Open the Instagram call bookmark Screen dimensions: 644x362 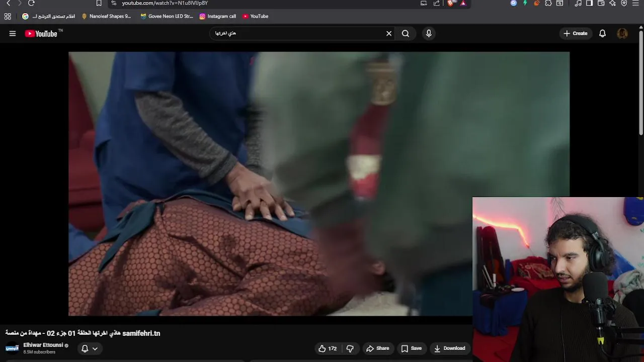(218, 16)
